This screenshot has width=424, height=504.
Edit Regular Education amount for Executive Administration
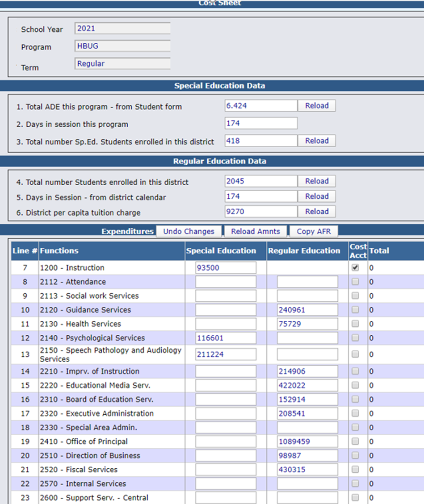click(x=307, y=413)
